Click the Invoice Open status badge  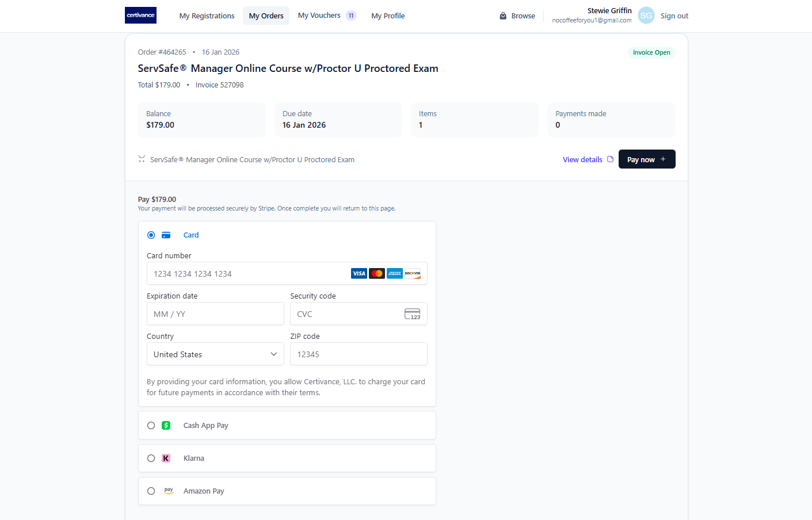click(x=651, y=52)
